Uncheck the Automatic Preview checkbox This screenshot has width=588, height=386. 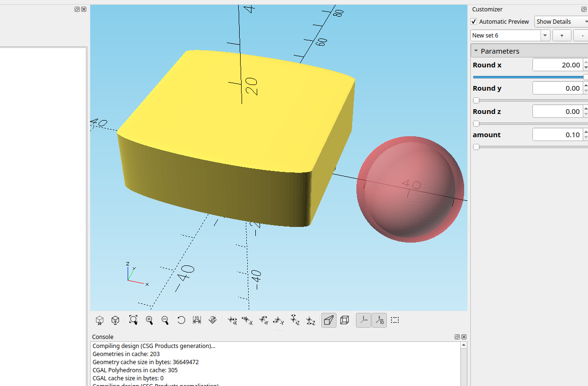[474, 22]
